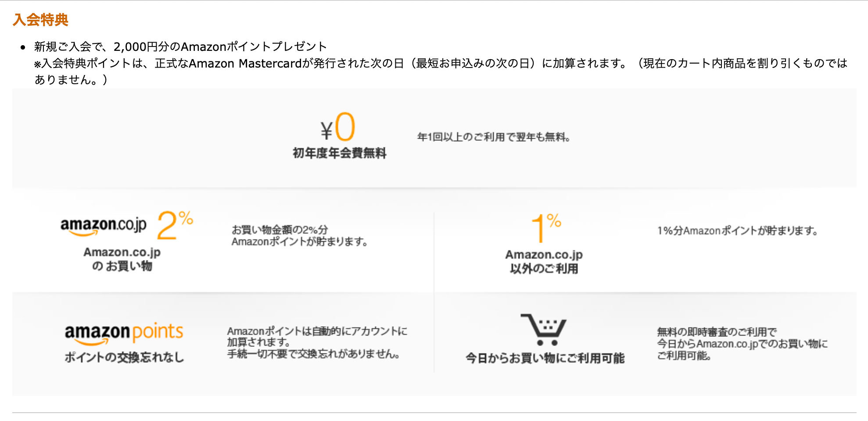
Task: Click the 今日からお買い物にご利用可能 caption
Action: point(545,358)
